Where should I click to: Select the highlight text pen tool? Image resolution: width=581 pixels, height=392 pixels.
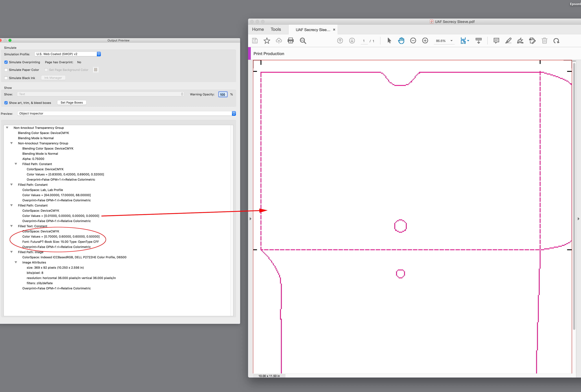pyautogui.click(x=508, y=41)
